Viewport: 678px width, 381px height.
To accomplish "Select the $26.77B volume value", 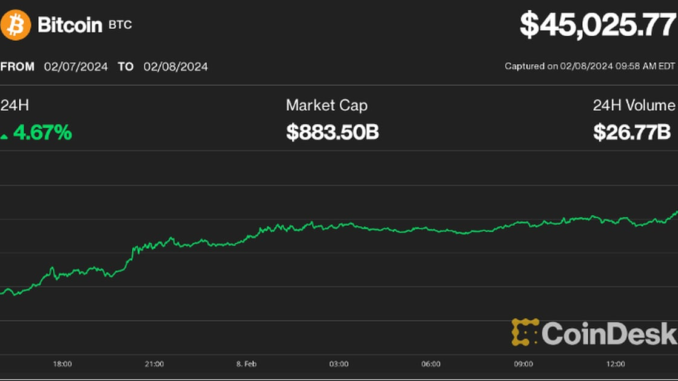I will point(632,132).
